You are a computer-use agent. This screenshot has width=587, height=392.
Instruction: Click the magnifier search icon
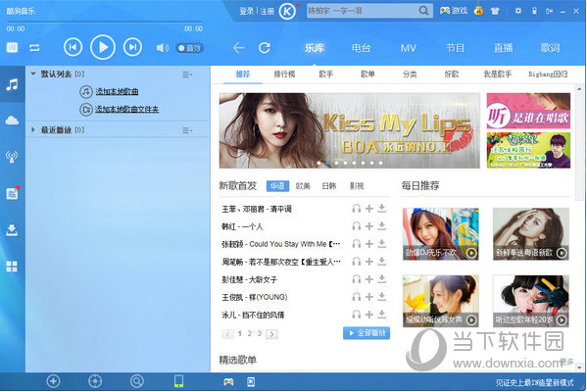point(423,11)
